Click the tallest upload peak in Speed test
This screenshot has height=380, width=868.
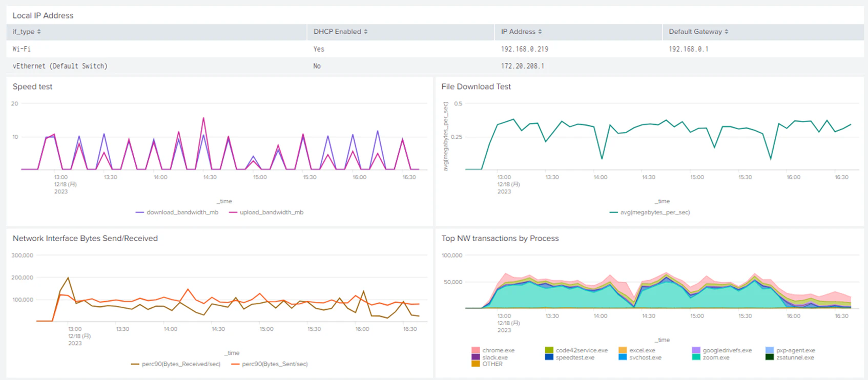click(203, 118)
